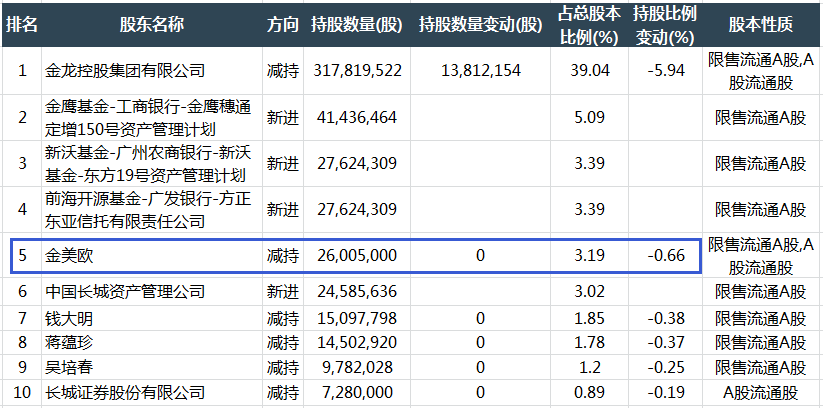Click 限售流通A股 in the 钱大明 row

click(x=761, y=318)
